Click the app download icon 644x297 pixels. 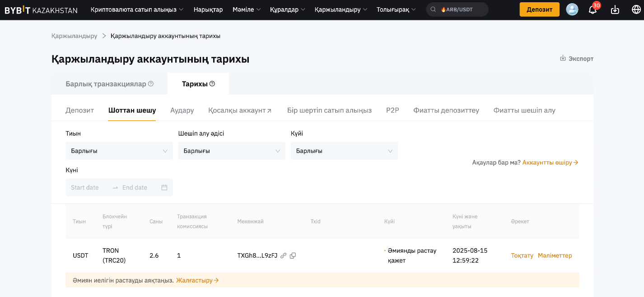coord(615,9)
